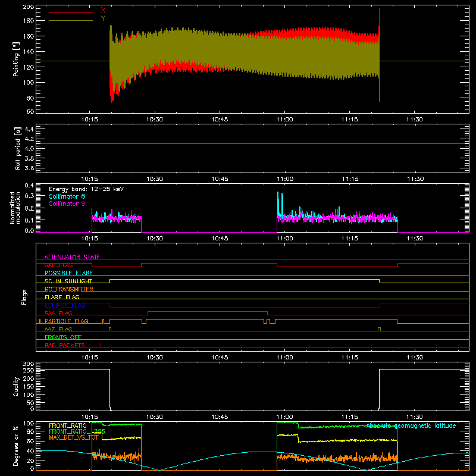Click the orange MAX_DET_VS_TOT legend label

pyautogui.click(x=74, y=437)
